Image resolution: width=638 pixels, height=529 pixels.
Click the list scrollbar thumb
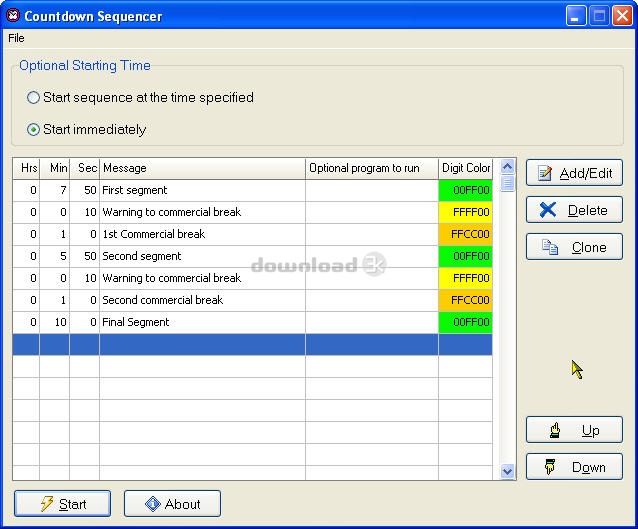[507, 183]
